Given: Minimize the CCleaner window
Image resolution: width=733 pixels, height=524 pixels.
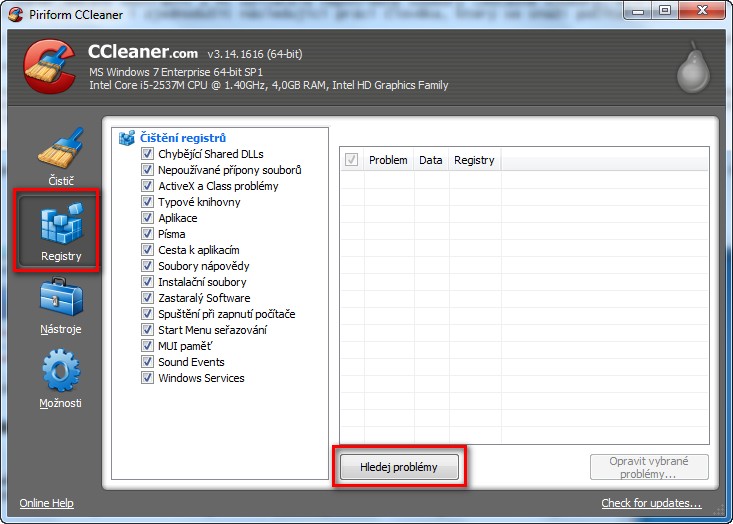Looking at the screenshot, I should click(638, 11).
